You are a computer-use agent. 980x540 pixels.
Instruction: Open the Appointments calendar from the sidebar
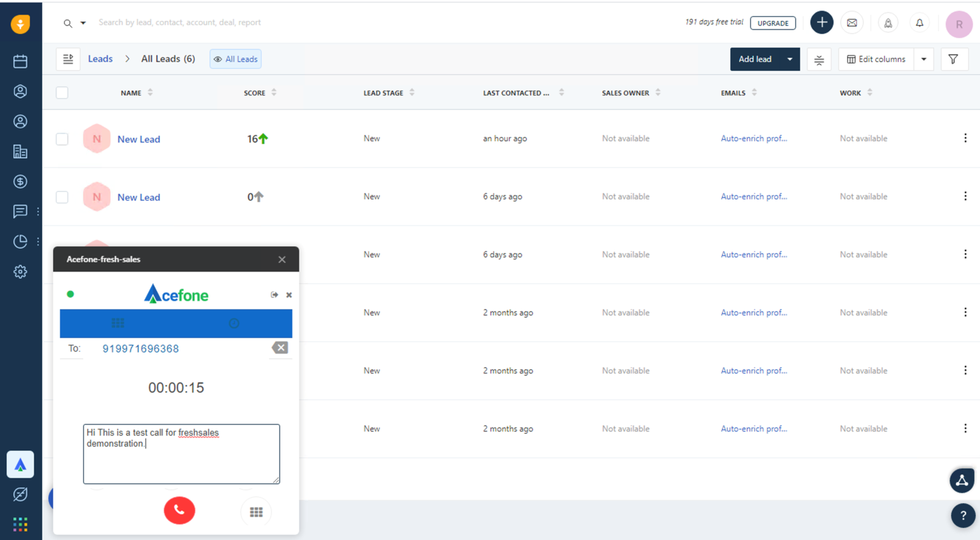click(x=21, y=61)
